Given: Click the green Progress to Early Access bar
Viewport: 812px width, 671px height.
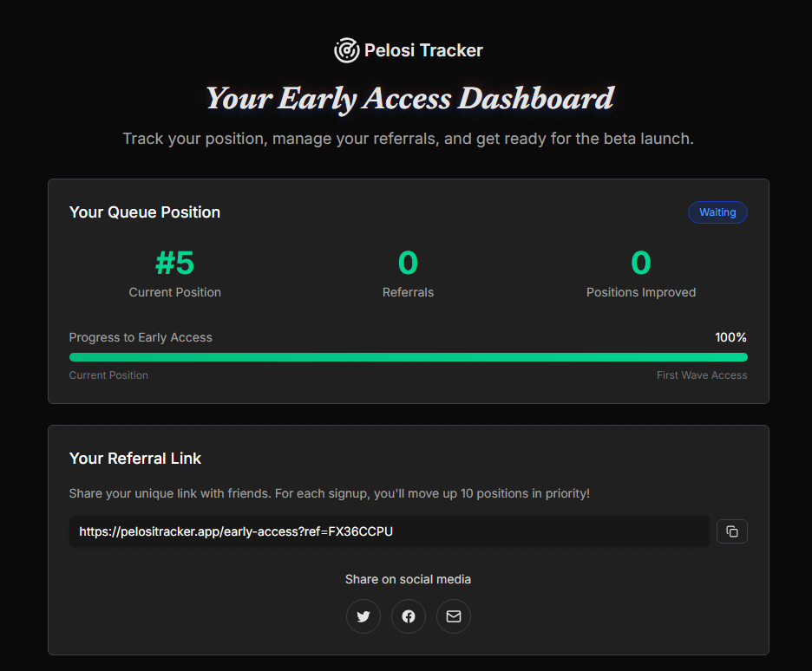Looking at the screenshot, I should [x=408, y=356].
